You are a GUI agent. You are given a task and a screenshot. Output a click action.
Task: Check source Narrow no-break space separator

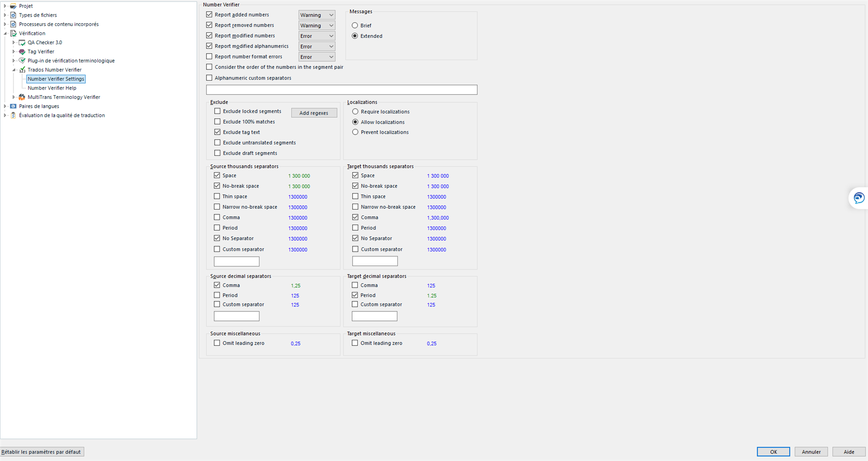click(217, 207)
